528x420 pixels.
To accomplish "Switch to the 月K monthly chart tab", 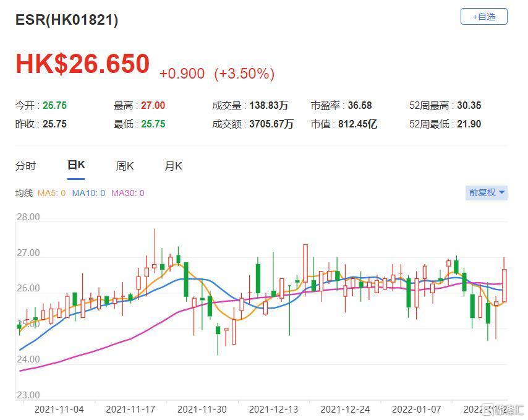I will [x=173, y=166].
